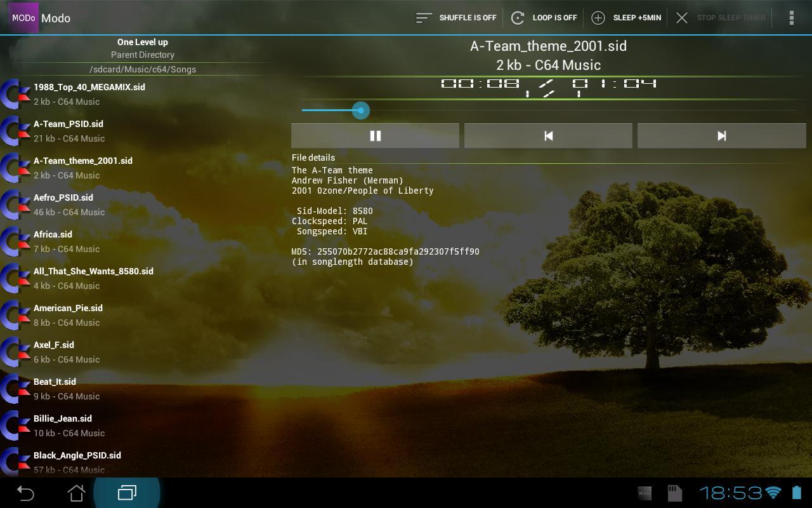Skip to the previous track

point(548,136)
